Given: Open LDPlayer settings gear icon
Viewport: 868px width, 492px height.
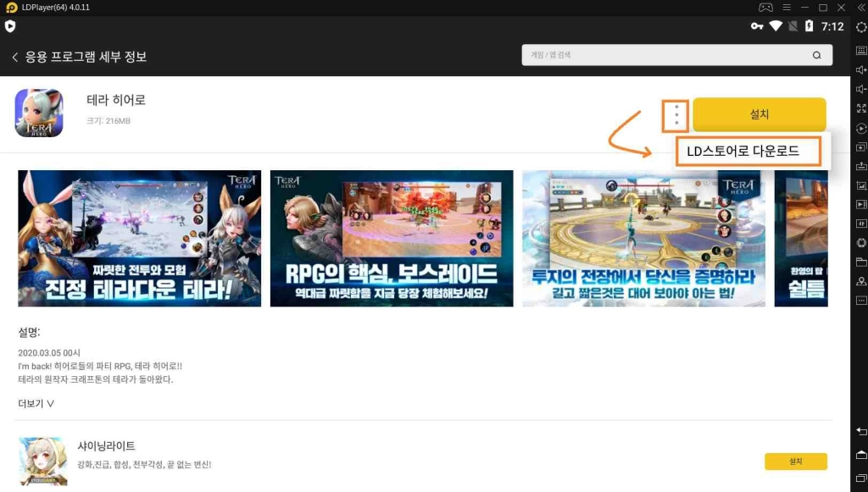Looking at the screenshot, I should (861, 27).
